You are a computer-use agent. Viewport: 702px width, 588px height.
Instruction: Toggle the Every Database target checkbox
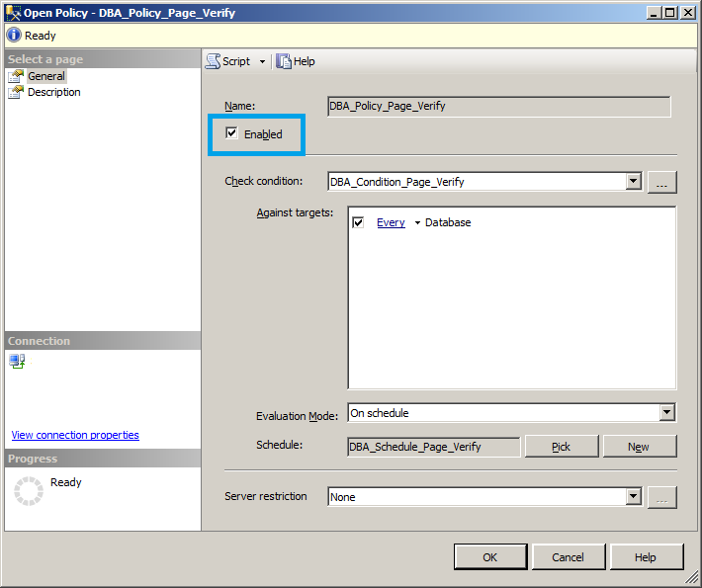coord(358,222)
